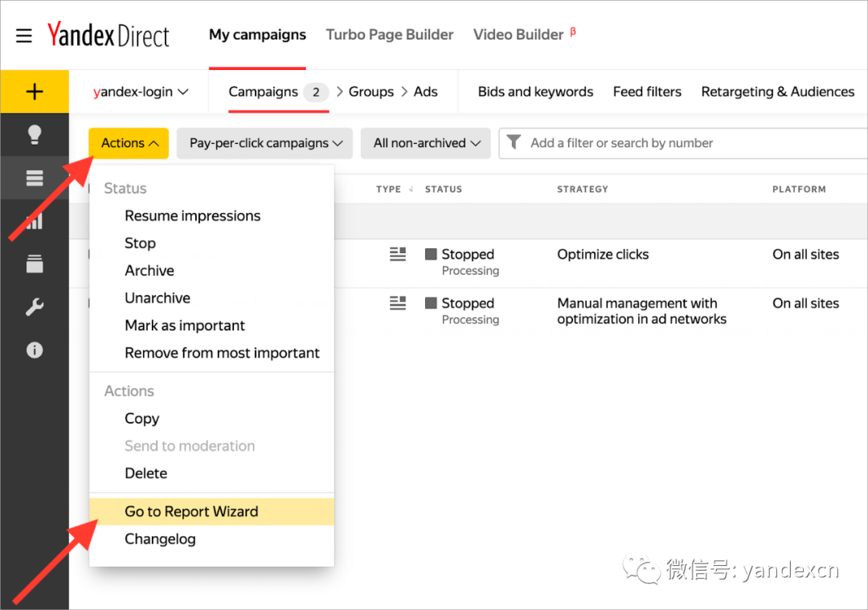This screenshot has height=610, width=868.
Task: Open Retargeting & Audiences section
Action: click(777, 92)
